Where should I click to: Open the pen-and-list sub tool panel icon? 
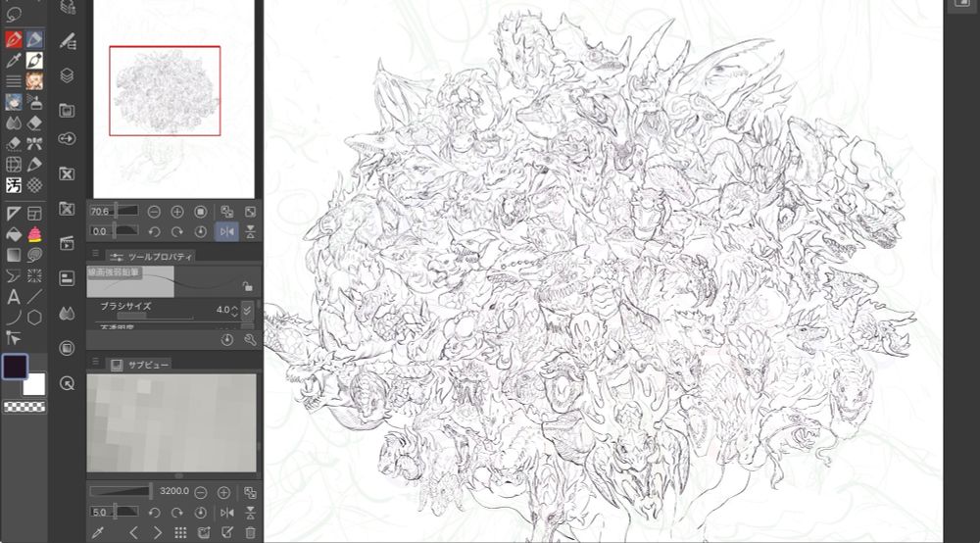67,41
